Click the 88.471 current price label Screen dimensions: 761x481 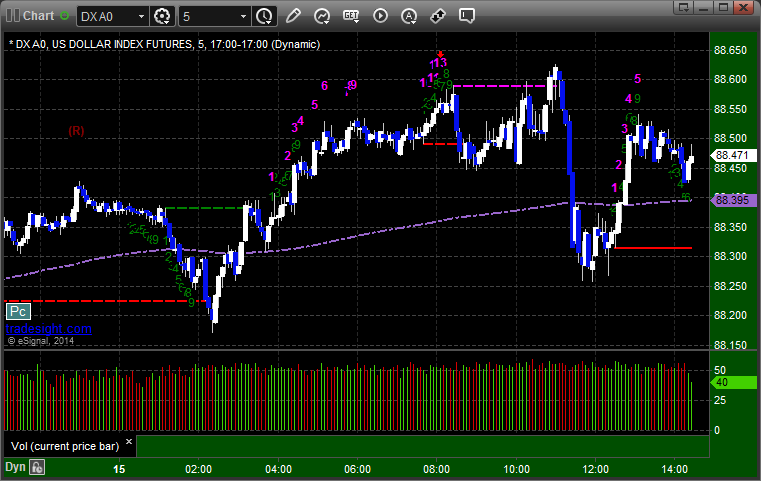pyautogui.click(x=732, y=155)
